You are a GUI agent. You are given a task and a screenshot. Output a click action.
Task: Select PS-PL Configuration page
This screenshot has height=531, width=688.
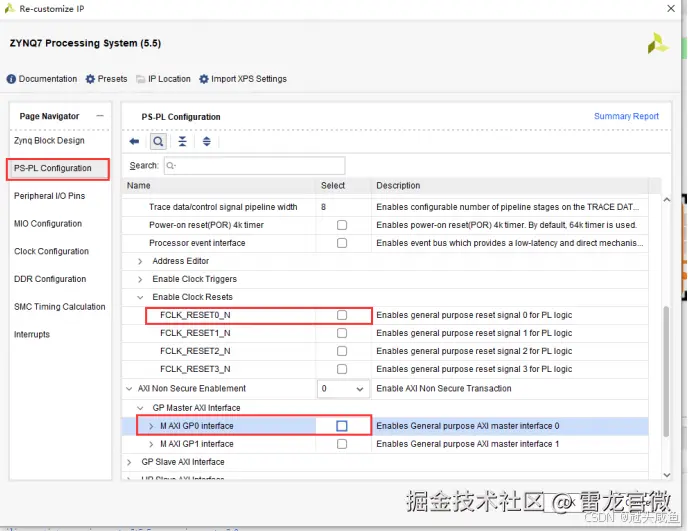click(57, 169)
